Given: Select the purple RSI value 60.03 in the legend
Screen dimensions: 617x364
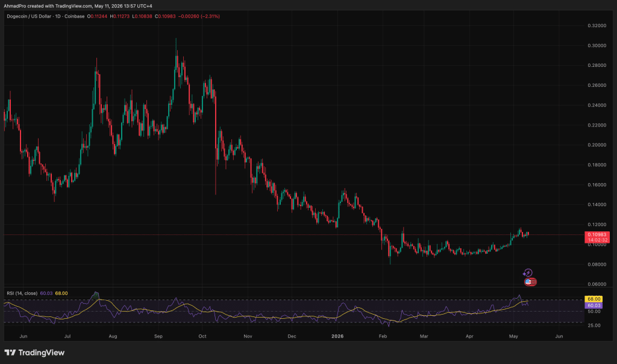Looking at the screenshot, I should pyautogui.click(x=46, y=293).
